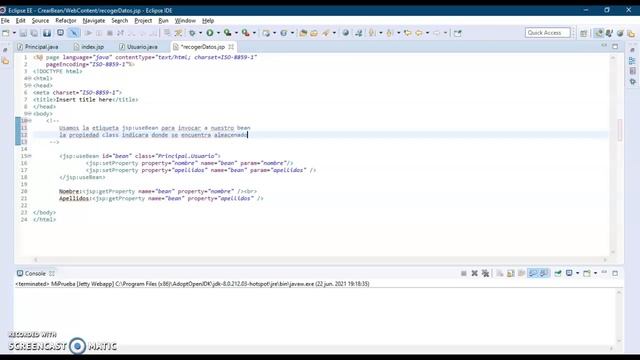
Task: Open the Edit menu
Action: click(x=20, y=20)
